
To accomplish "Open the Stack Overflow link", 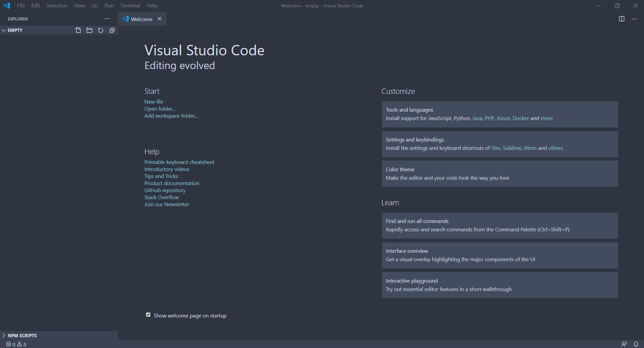I will [161, 197].
